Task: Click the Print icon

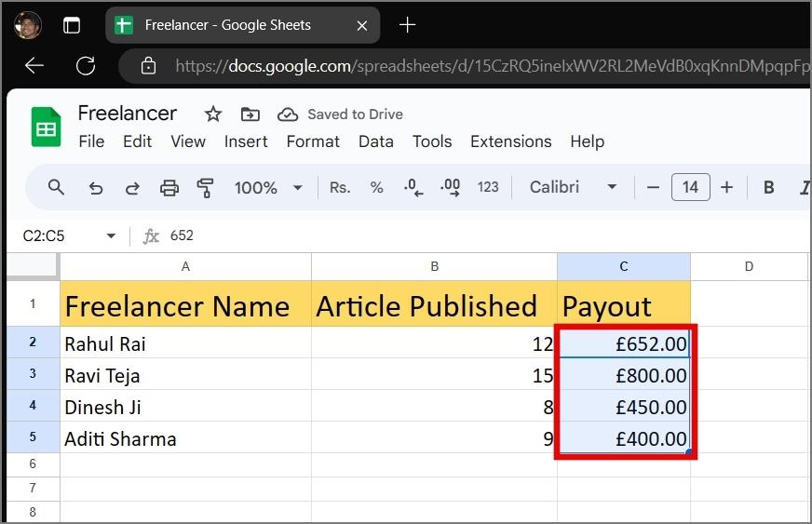Action: click(169, 188)
